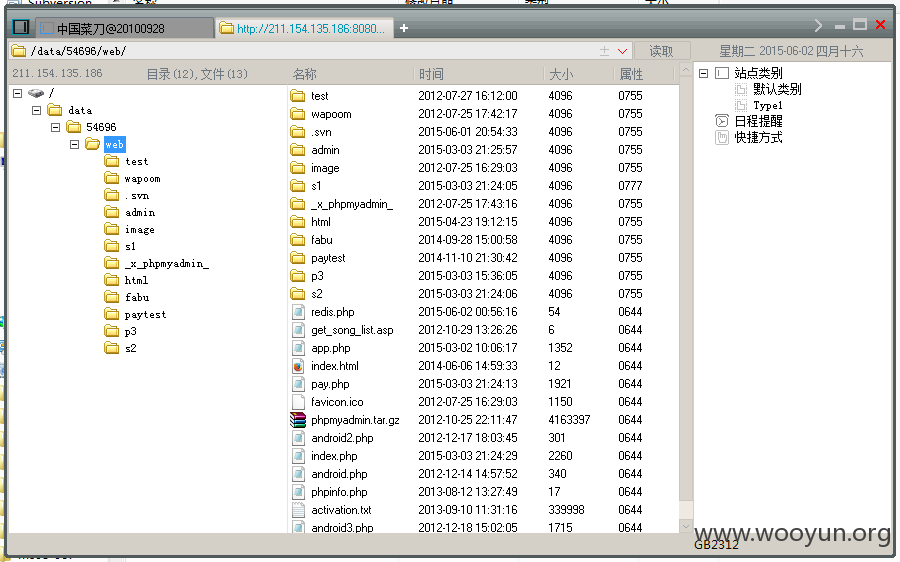Click the 目录(12),文件(13) summary text
Viewport: 900px width, 562px height.
[x=197, y=74]
